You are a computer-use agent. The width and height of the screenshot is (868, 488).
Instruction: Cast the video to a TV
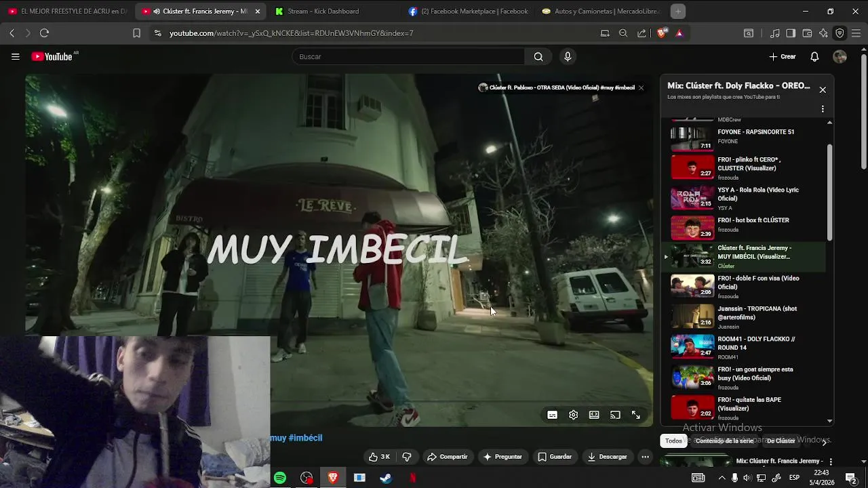coord(615,415)
